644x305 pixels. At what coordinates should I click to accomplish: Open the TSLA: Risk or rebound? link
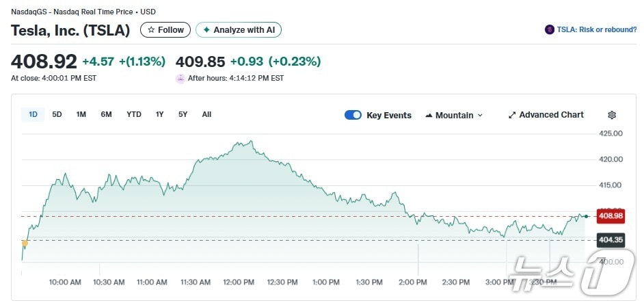tap(596, 29)
